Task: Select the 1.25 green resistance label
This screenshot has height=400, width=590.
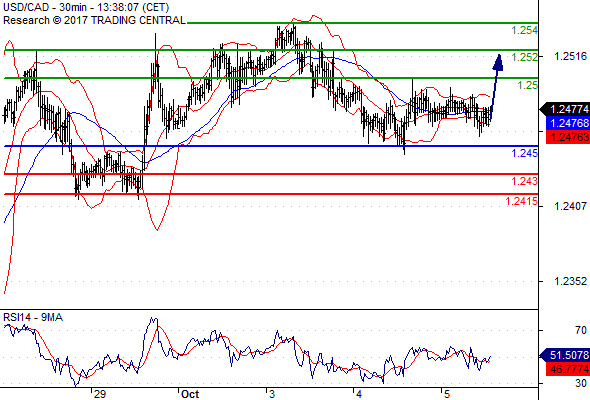Action: [528, 85]
